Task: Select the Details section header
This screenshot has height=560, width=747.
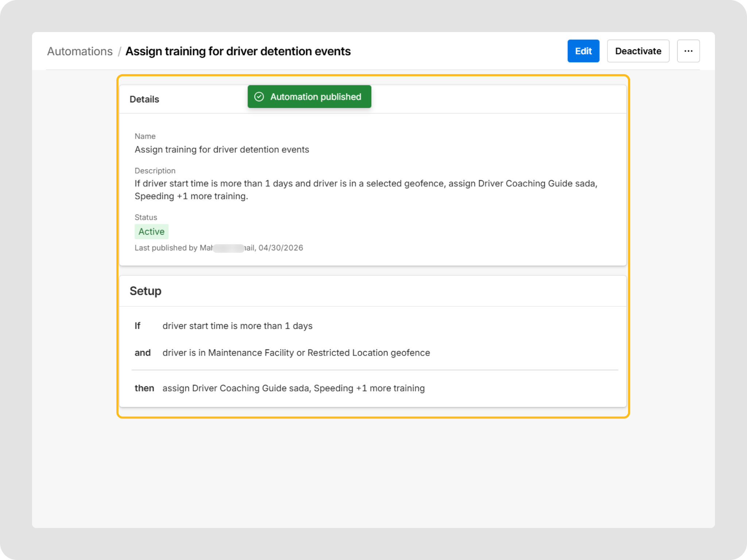Action: click(x=144, y=100)
